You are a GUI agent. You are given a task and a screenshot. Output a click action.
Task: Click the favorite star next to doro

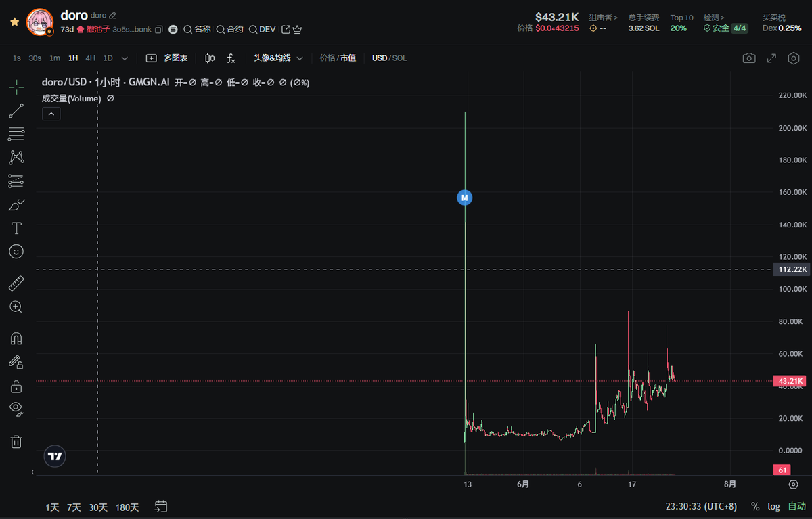point(14,22)
